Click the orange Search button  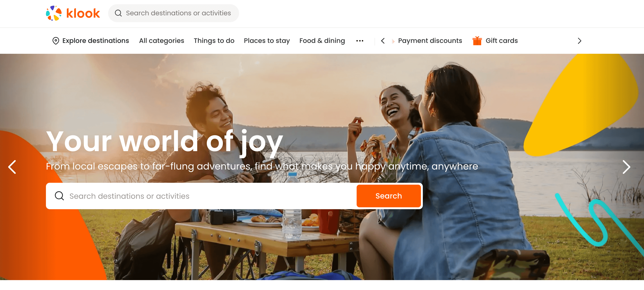click(x=388, y=196)
